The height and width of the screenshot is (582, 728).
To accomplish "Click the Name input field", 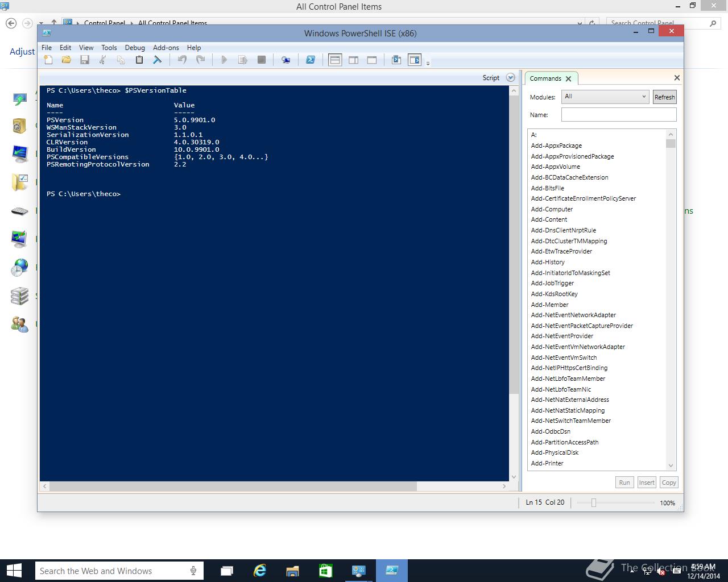I will (619, 115).
